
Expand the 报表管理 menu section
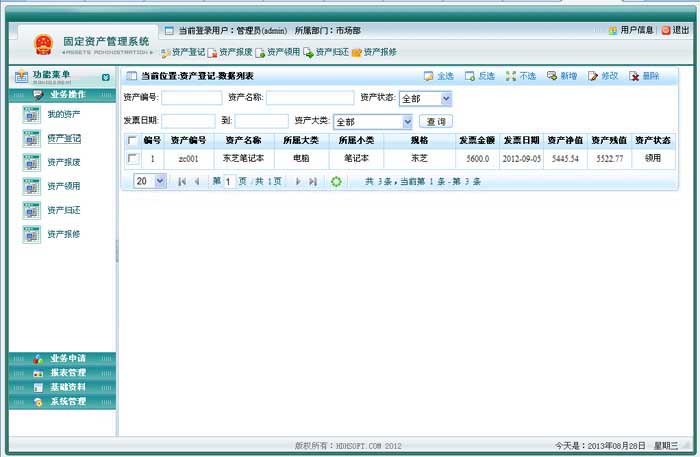point(62,372)
